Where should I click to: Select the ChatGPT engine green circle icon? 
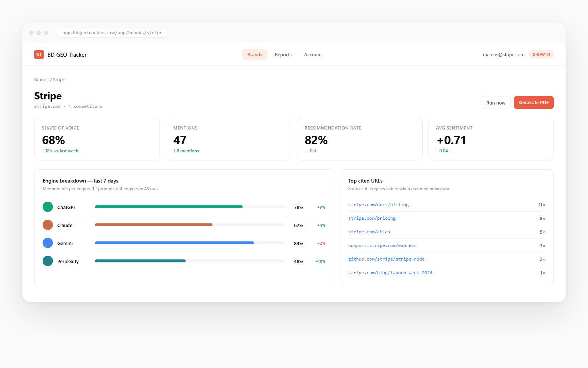48,207
